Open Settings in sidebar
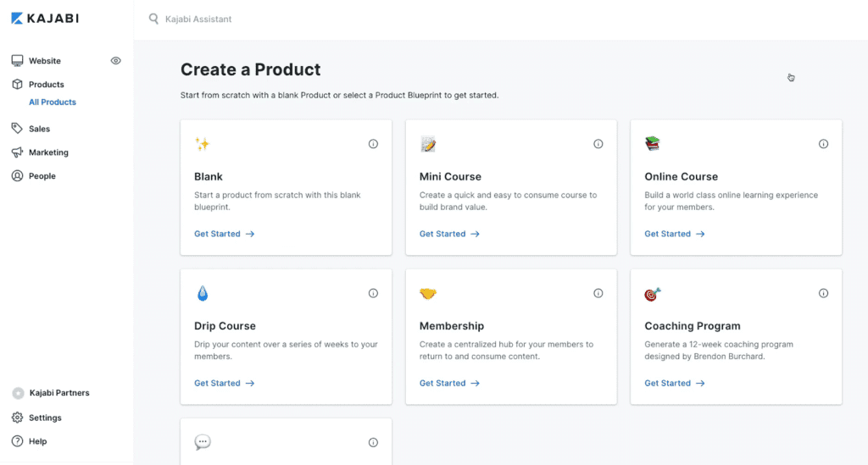The image size is (868, 465). pyautogui.click(x=45, y=418)
